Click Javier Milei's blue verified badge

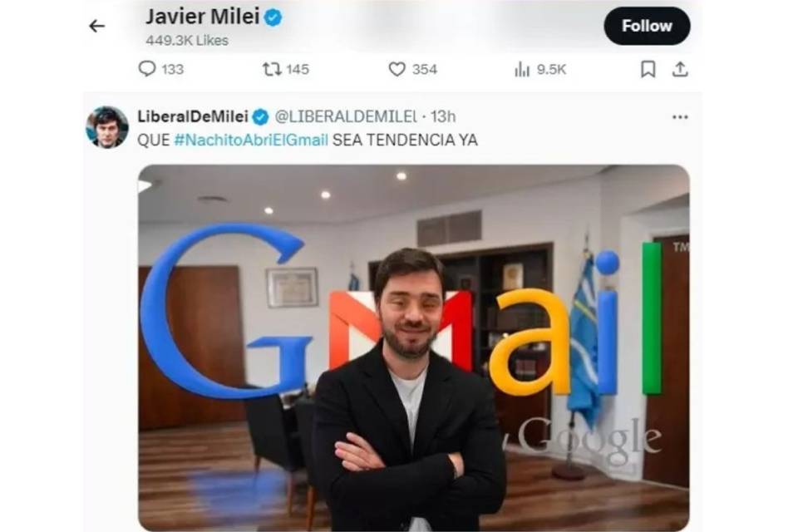click(x=273, y=17)
